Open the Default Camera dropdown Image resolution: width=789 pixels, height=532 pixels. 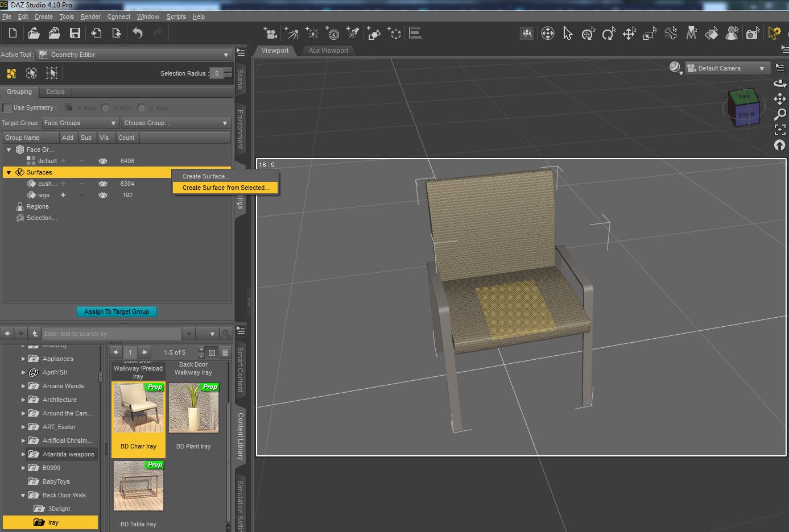pyautogui.click(x=727, y=68)
